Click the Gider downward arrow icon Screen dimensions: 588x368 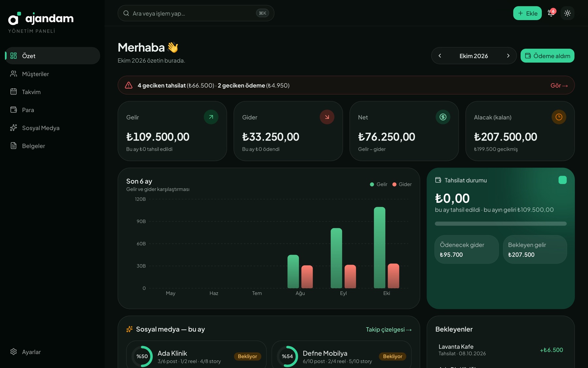click(x=327, y=117)
